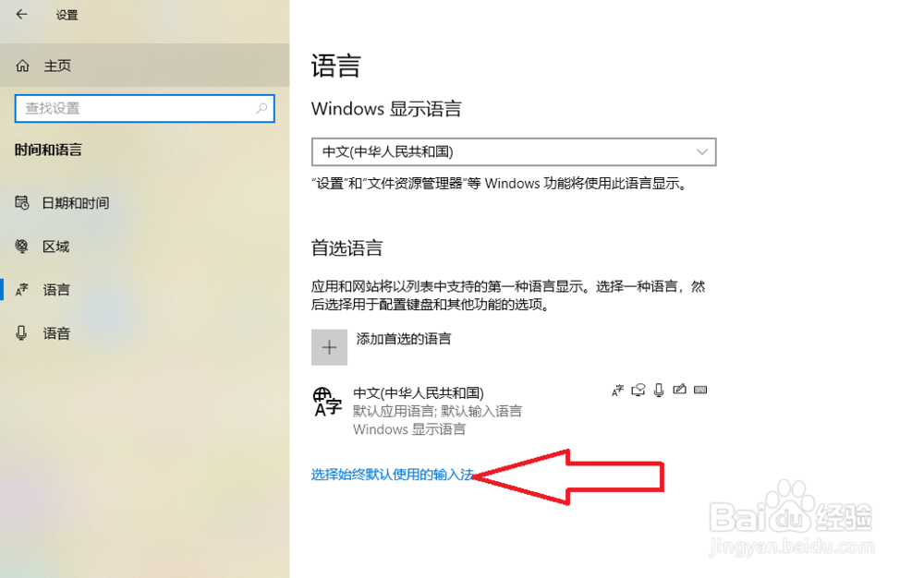924x578 pixels.
Task: Click the text-to-speech feature icon
Action: tap(638, 390)
